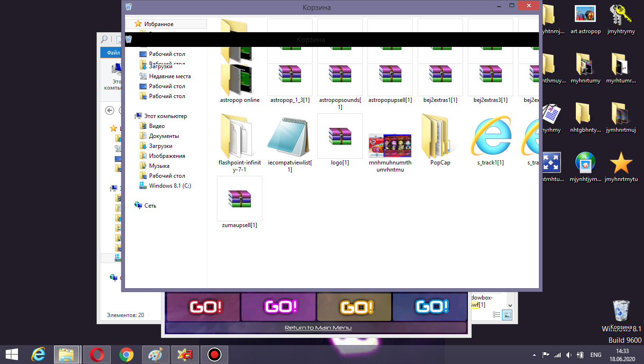Click the red GO! button
644x364 pixels.
pyautogui.click(x=205, y=307)
